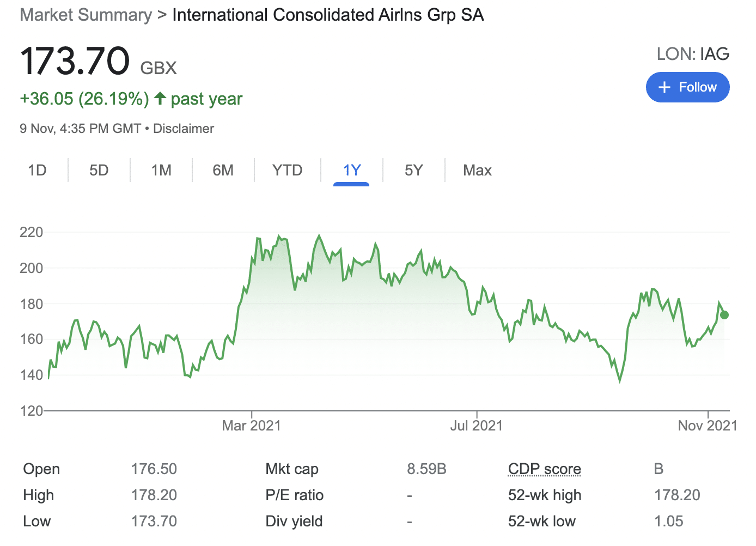Screen dimensions: 756x546
Task: Click the CDP score value B
Action: [x=659, y=469]
